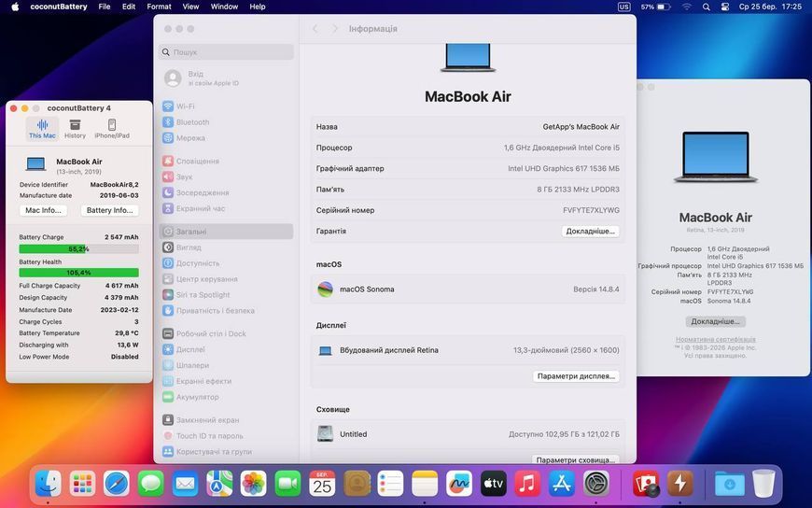This screenshot has height=508, width=812.
Task: Click the Battery Health green bar
Action: (78, 272)
